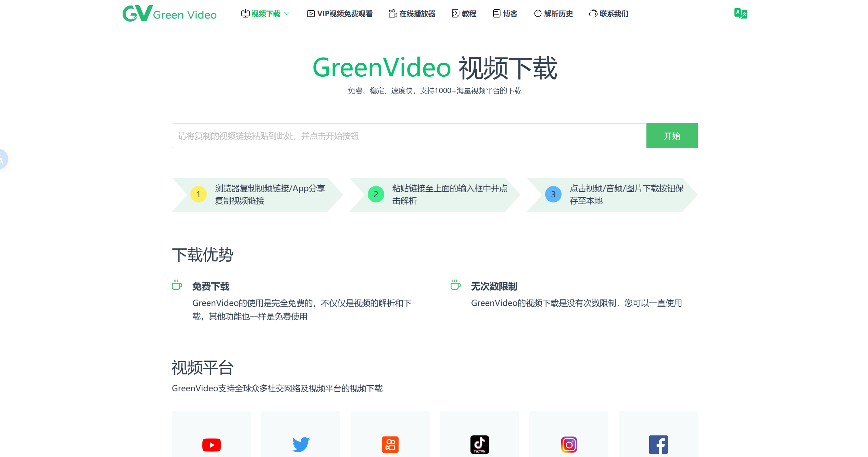Click the document icon beside 博客

click(x=496, y=14)
